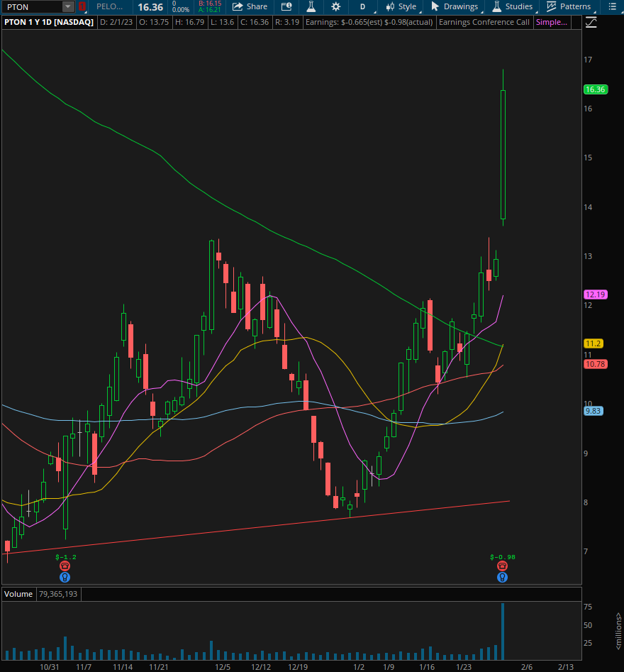Click the drawing set icon above price axis
This screenshot has width=624, height=672.
point(591,22)
